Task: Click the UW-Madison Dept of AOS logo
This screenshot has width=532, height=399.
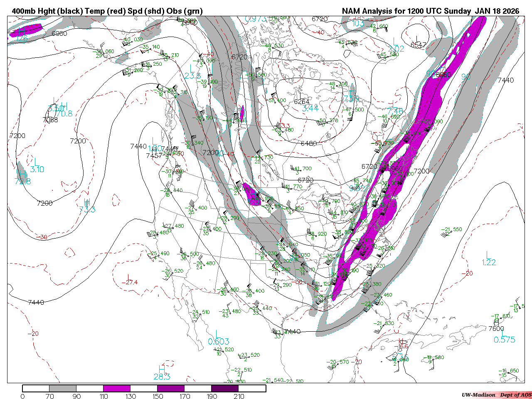Action: (x=496, y=395)
